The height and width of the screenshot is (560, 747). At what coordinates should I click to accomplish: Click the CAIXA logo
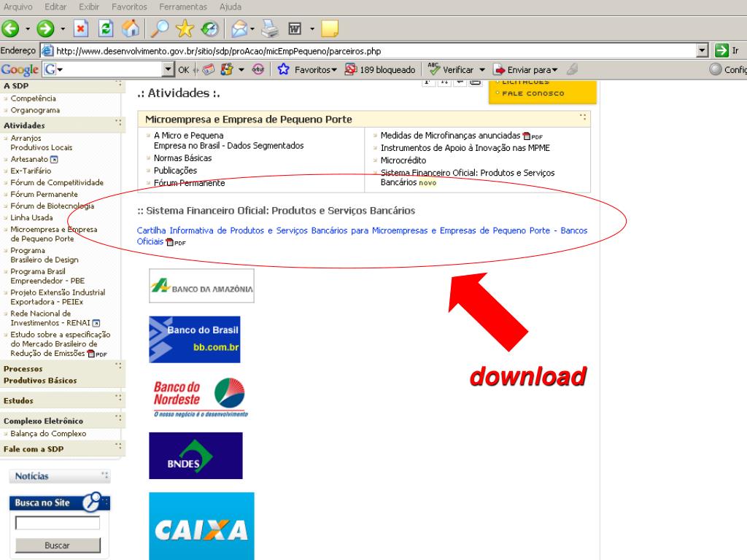click(x=201, y=526)
